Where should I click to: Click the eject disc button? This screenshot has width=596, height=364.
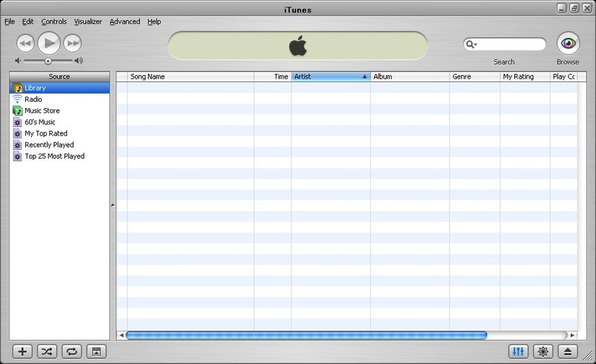(568, 352)
